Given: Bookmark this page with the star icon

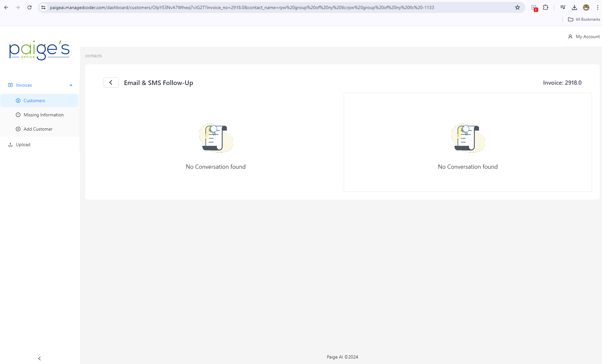Looking at the screenshot, I should [518, 7].
